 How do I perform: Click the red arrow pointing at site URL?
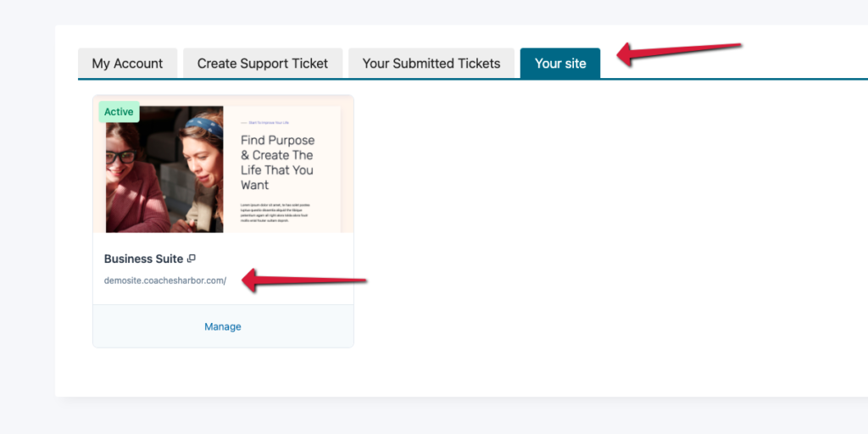(x=303, y=280)
